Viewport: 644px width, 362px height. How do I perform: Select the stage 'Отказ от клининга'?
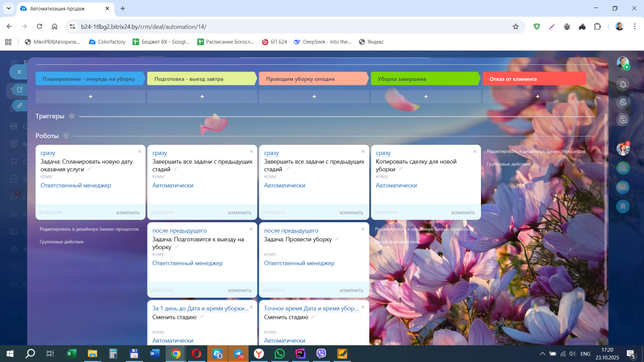point(534,79)
